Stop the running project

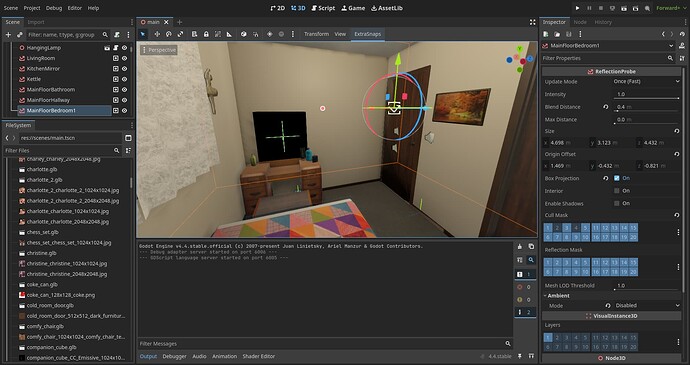(x=601, y=8)
